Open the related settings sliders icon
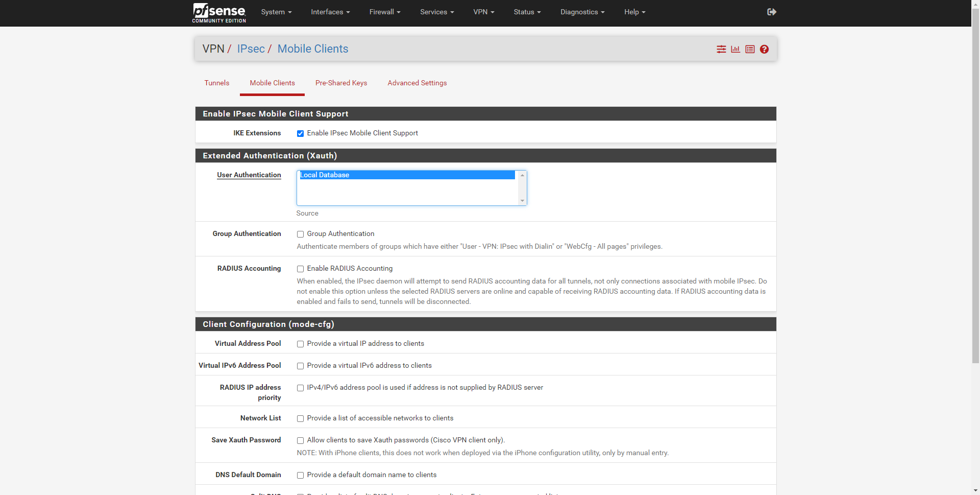 pos(721,49)
